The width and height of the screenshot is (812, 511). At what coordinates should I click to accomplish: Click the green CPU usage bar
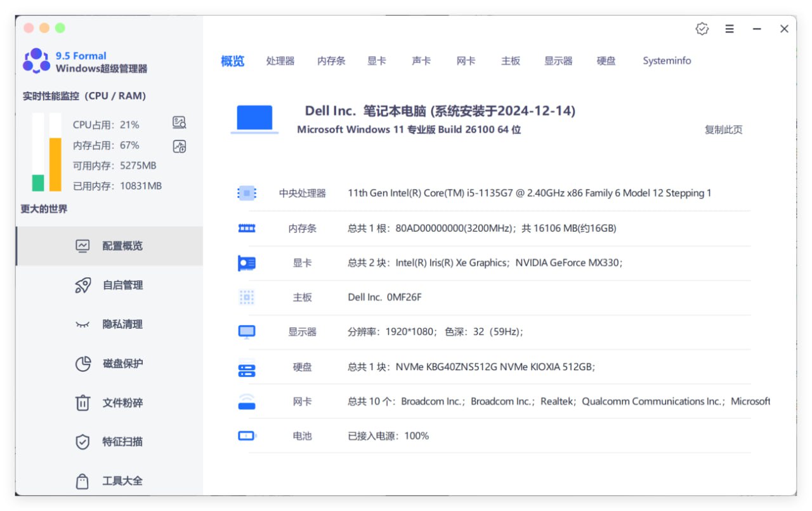[38, 183]
